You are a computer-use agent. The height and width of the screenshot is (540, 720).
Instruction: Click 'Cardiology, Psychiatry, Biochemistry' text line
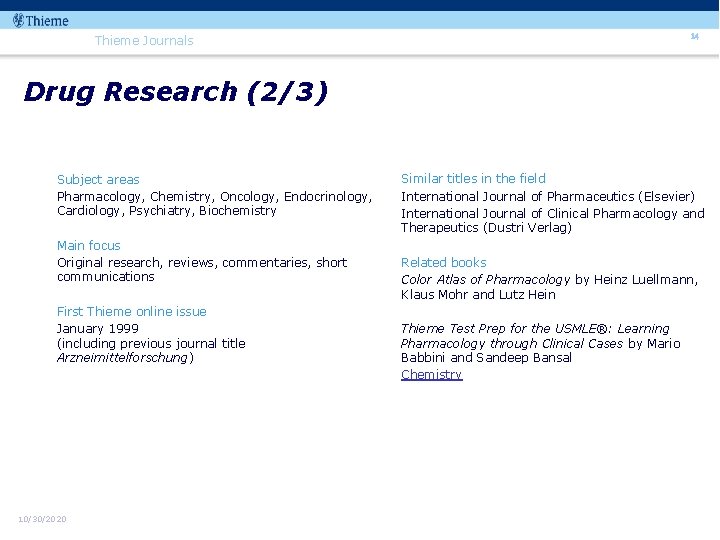coord(167,211)
